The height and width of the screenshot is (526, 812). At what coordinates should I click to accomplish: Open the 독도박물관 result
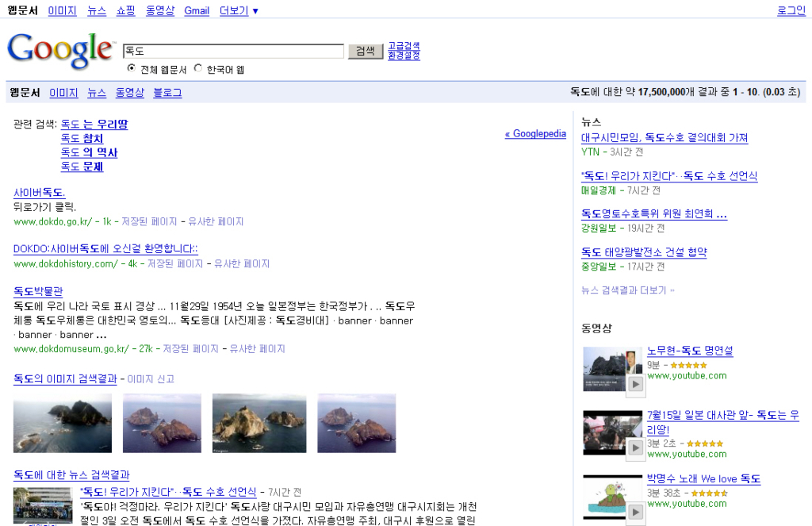coord(38,291)
